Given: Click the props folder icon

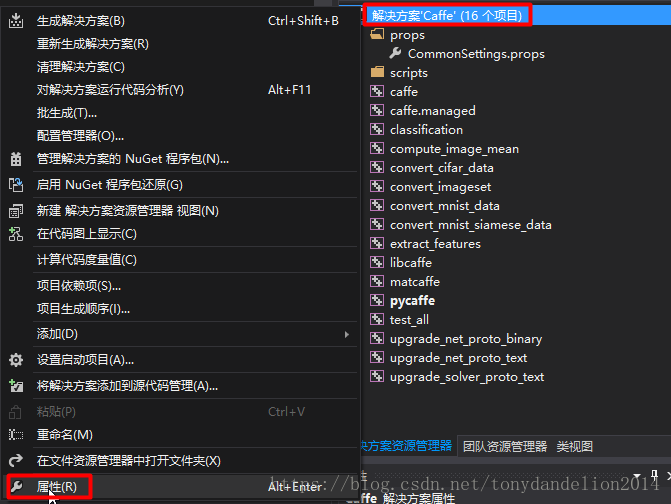Looking at the screenshot, I should (x=377, y=34).
